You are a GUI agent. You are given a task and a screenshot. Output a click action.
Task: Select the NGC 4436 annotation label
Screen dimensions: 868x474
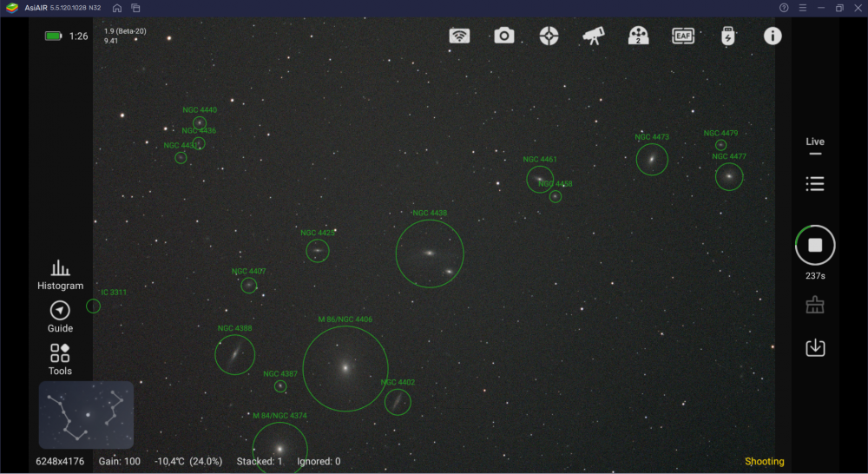pyautogui.click(x=199, y=131)
